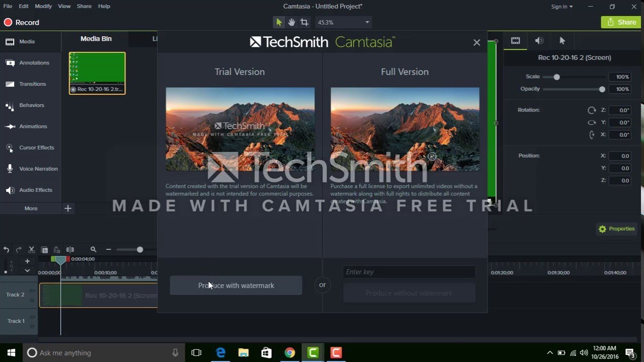Click the Scale 100% value field

tap(619, 77)
